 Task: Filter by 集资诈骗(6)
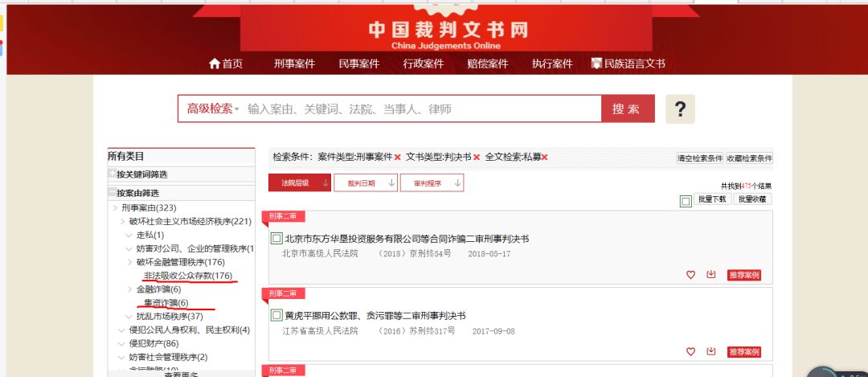[x=166, y=303]
